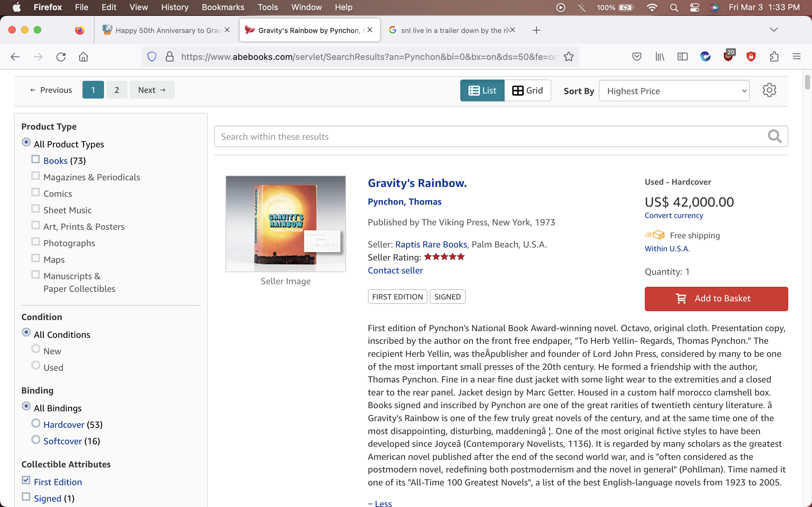
Task: Open the Raptis Rare Books seller link
Action: 431,244
